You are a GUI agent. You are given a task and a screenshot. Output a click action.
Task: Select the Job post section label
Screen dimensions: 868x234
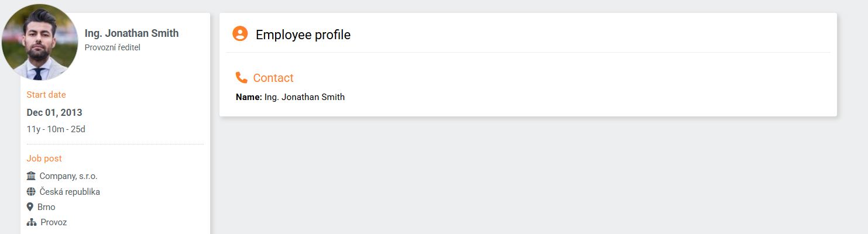pyautogui.click(x=44, y=159)
